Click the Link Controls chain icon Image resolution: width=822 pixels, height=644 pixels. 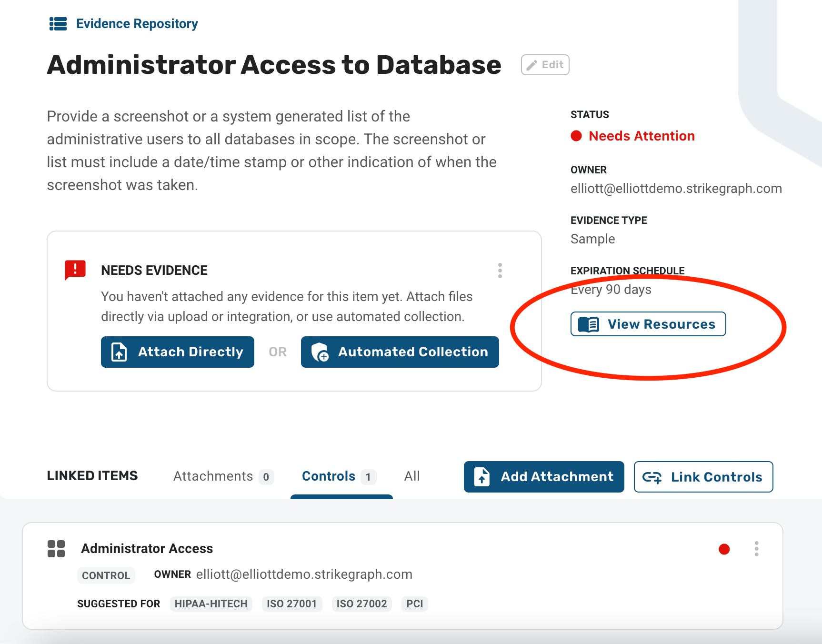(x=652, y=477)
